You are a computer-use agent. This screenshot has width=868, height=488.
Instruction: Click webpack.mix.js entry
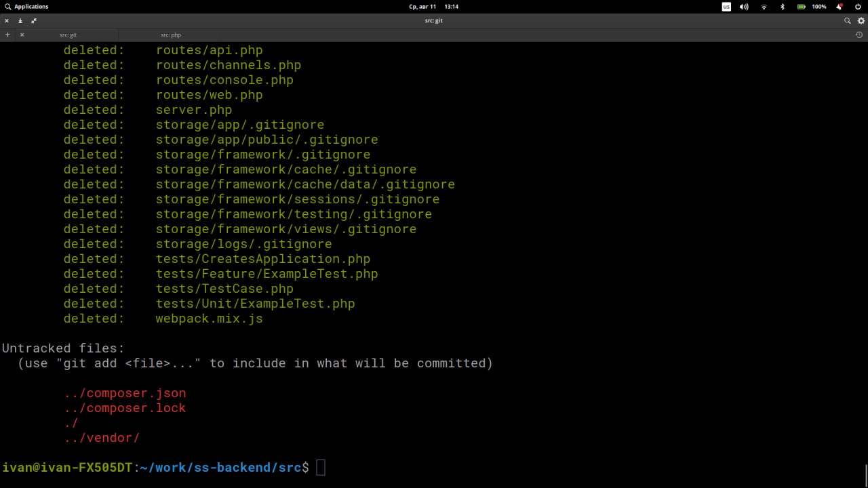209,319
